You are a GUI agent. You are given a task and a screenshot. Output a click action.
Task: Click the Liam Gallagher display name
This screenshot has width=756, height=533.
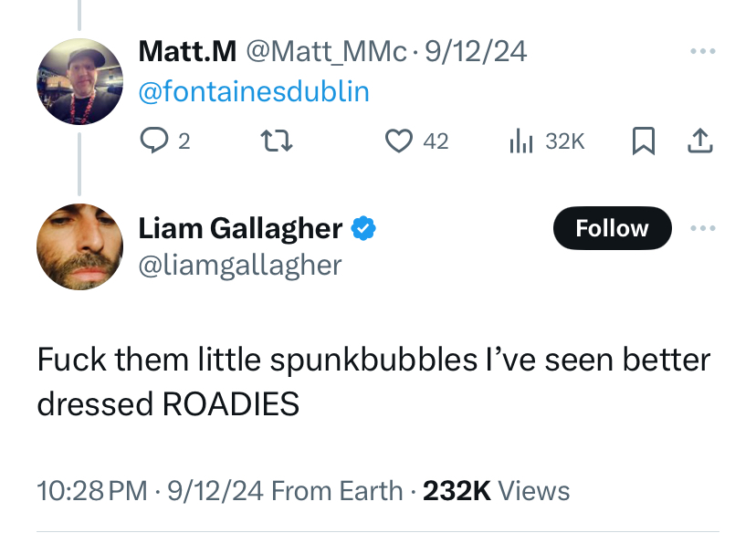click(x=240, y=228)
